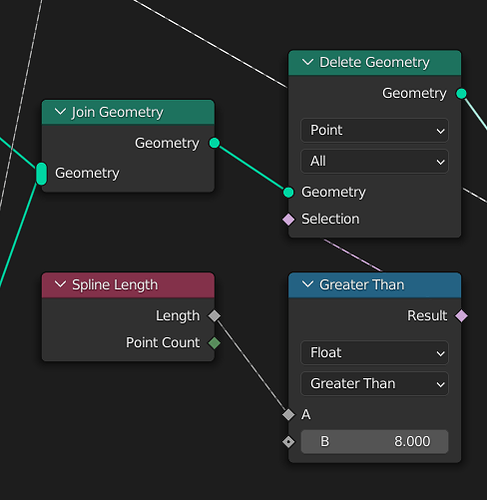Open the Point domain dropdown
The width and height of the screenshot is (487, 500).
374,130
